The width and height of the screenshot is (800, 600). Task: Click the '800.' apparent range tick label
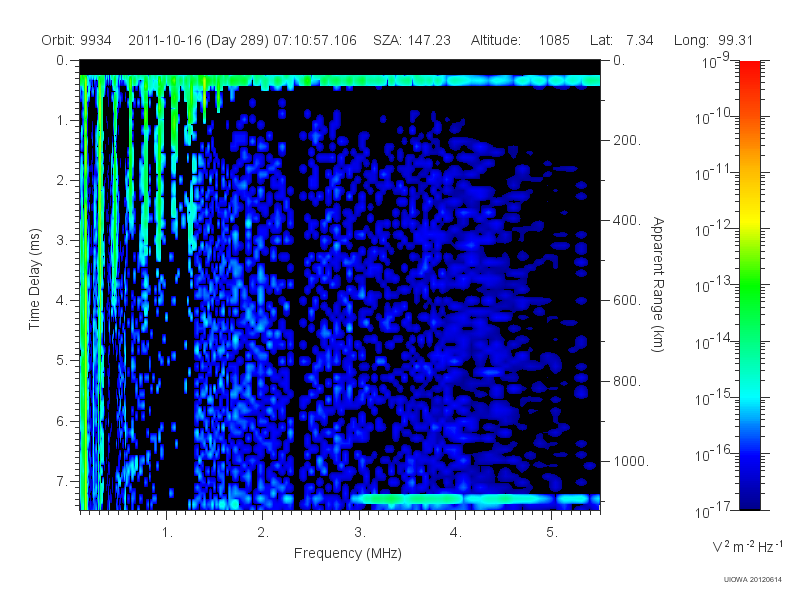[x=627, y=381]
